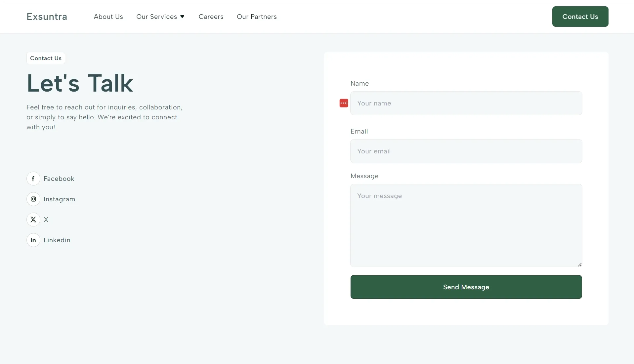Click the Exsuntra logo
This screenshot has width=634, height=364.
[x=47, y=17]
